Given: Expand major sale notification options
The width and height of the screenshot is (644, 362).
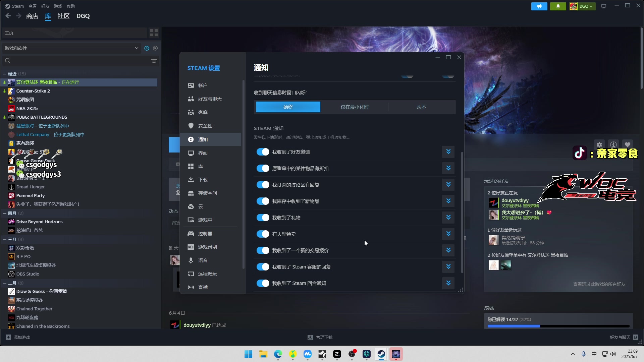Looking at the screenshot, I should coord(448,234).
